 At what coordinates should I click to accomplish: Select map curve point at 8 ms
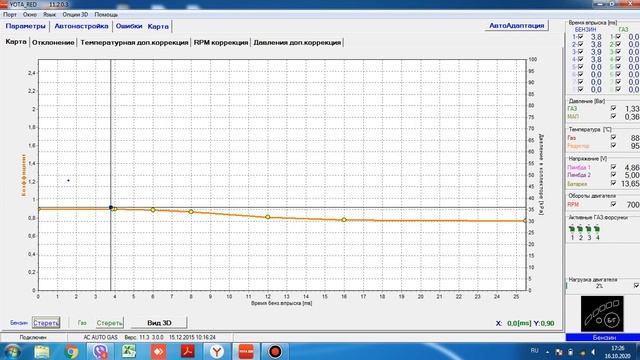point(191,212)
